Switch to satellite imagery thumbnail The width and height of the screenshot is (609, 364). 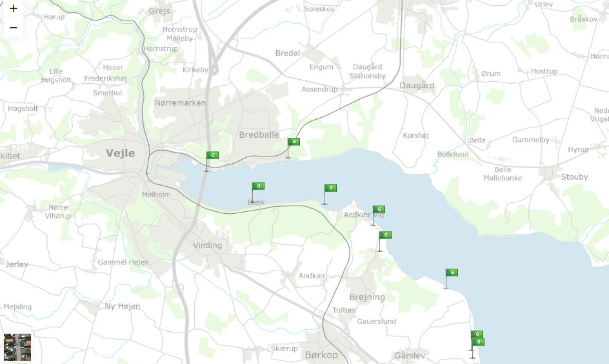coord(17,347)
